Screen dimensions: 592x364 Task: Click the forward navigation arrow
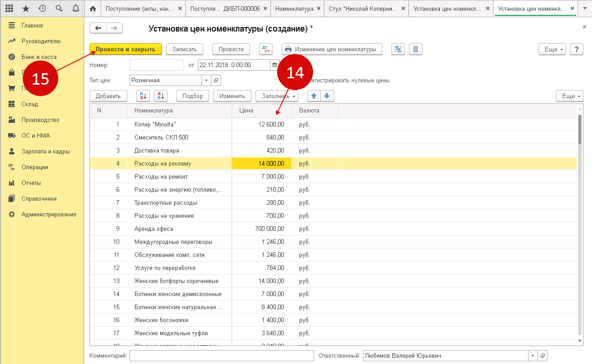coord(114,28)
